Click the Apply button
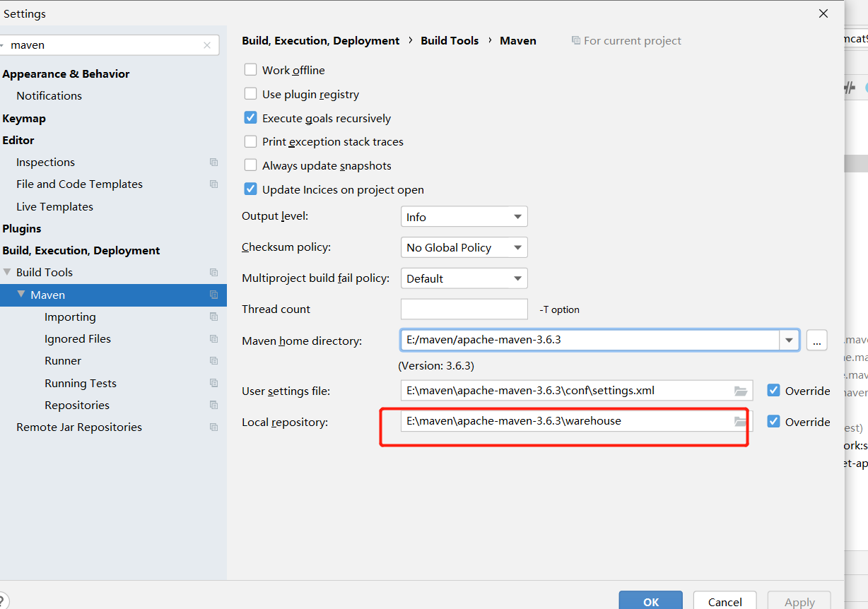The width and height of the screenshot is (868, 609). (x=799, y=601)
